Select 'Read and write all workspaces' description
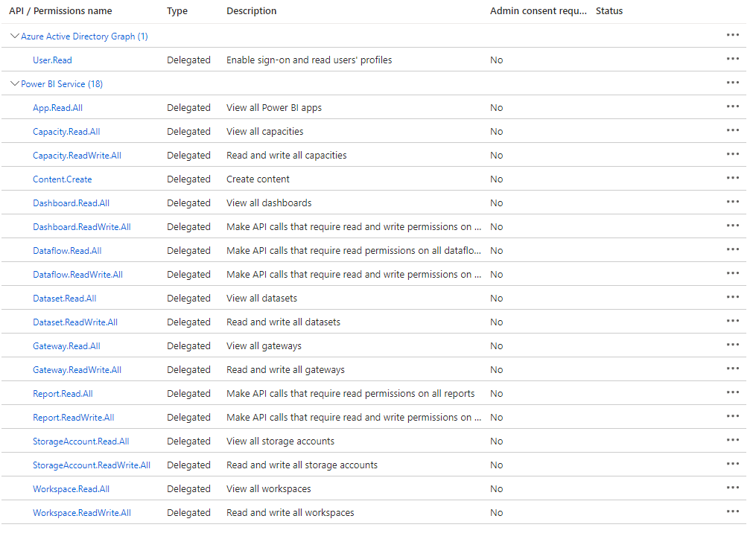Viewport: 756px width, 542px height. [290, 513]
